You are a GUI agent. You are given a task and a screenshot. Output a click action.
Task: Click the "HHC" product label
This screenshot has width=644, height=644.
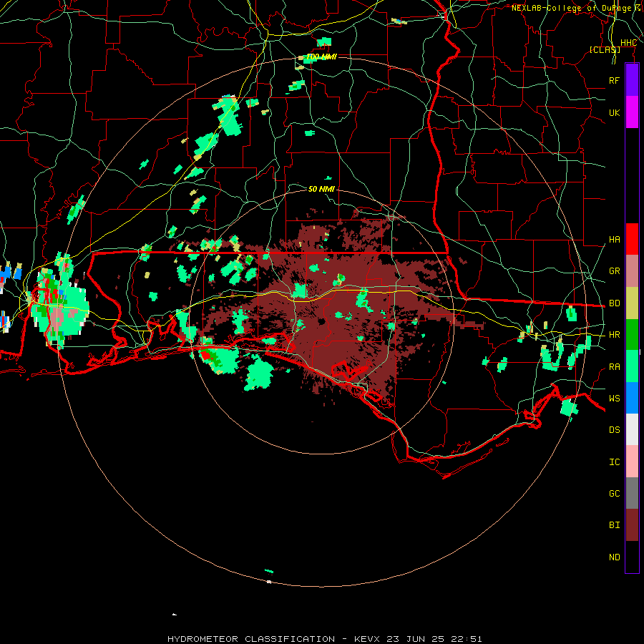(x=628, y=43)
